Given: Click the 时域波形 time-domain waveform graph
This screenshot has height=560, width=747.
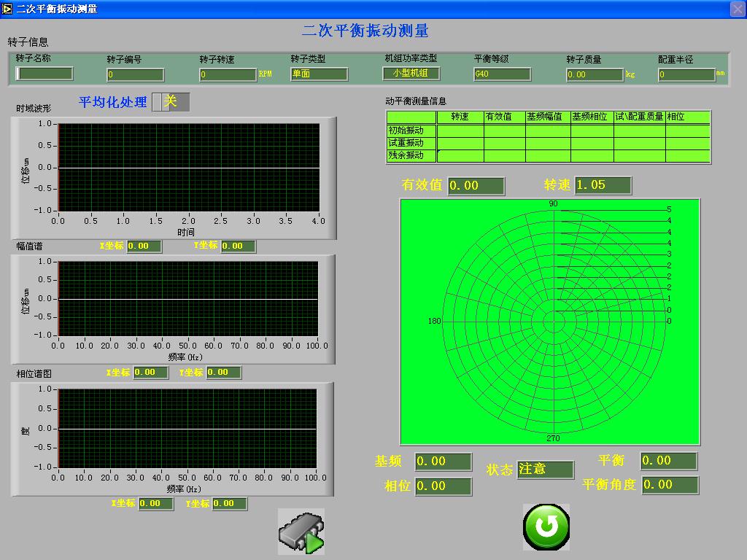Looking at the screenshot, I should tap(188, 168).
